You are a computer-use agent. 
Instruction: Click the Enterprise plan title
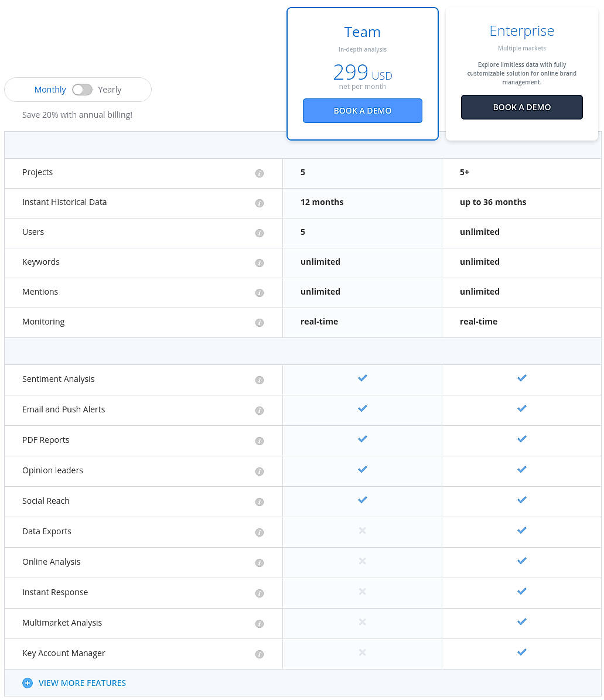(522, 31)
